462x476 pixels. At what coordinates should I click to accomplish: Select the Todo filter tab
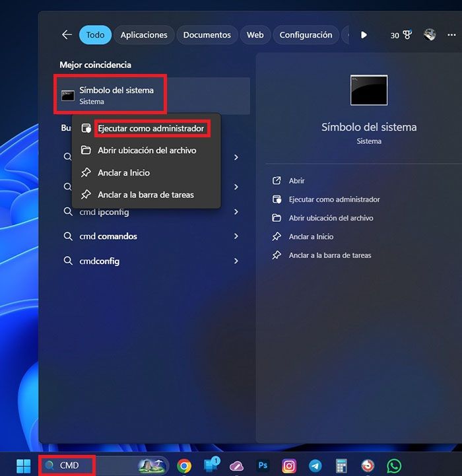click(95, 35)
